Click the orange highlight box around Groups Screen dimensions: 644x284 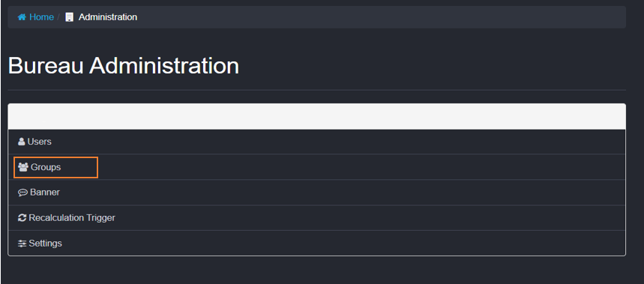[56, 167]
